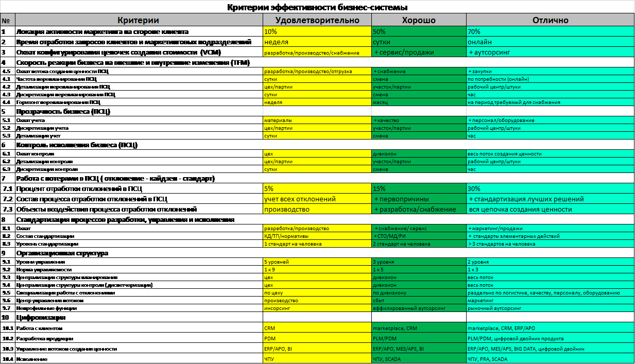Click the '50%' cell in row 1
The image size is (635, 364).
tap(419, 31)
